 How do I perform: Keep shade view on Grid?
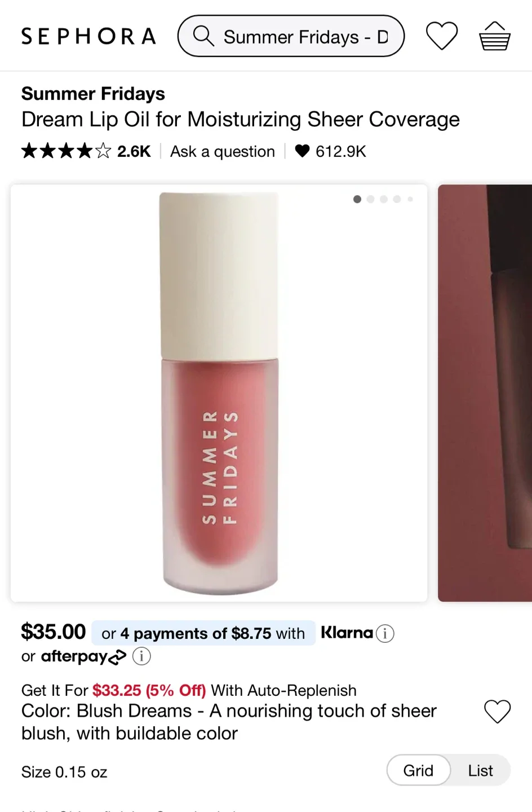pos(418,770)
